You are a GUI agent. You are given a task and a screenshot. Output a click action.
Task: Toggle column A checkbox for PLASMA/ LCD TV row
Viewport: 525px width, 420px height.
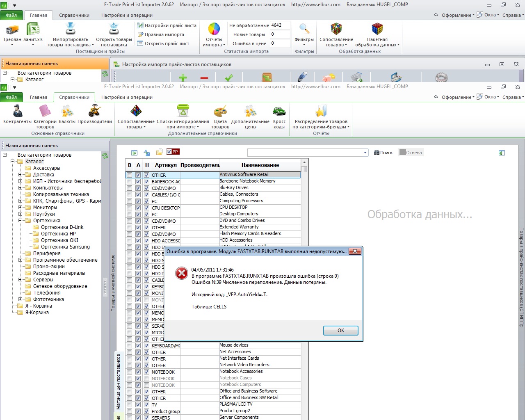[138, 405]
